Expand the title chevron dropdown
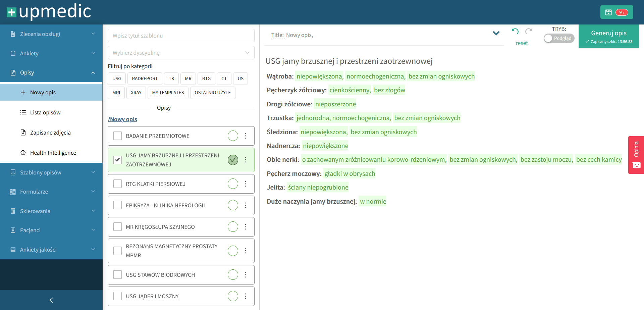This screenshot has width=644, height=310. 496,33
